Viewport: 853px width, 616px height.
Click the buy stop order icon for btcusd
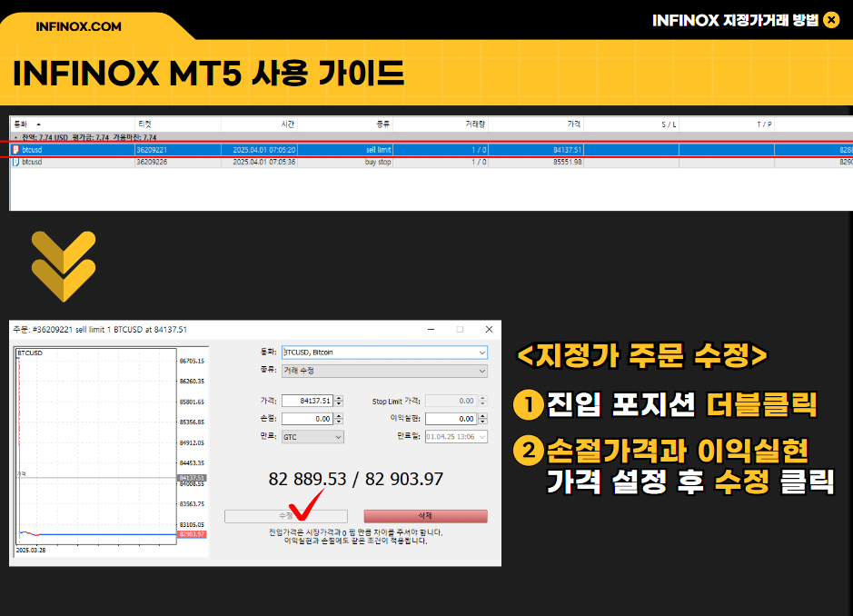(15, 162)
